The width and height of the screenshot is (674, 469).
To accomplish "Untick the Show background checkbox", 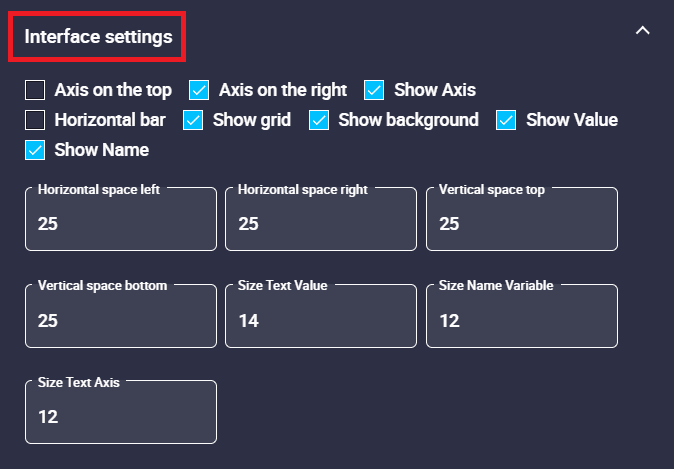I will pyautogui.click(x=319, y=120).
